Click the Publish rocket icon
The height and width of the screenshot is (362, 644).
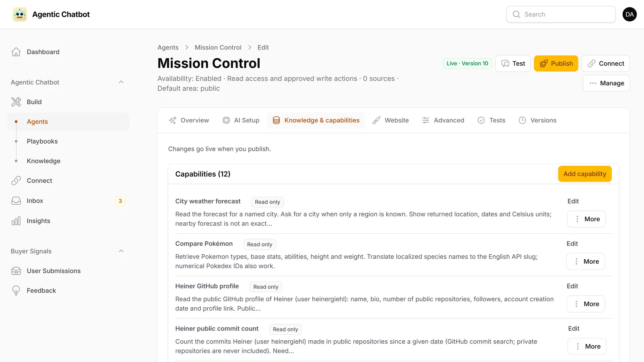544,64
